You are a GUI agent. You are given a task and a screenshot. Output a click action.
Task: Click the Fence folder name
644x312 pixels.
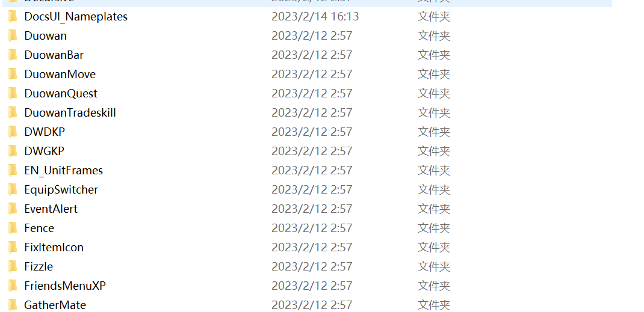[x=39, y=228]
